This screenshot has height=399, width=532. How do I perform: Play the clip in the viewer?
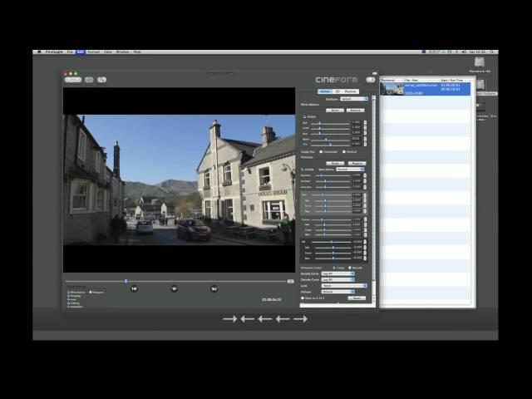click(174, 288)
